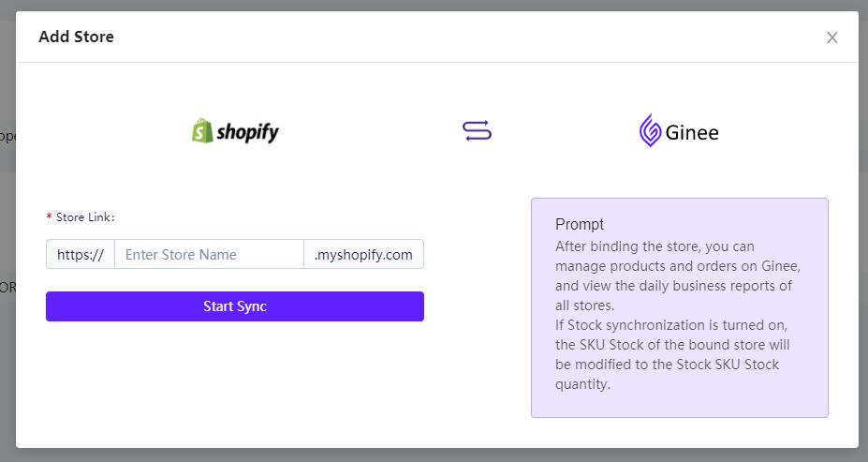This screenshot has width=868, height=462.
Task: Click the partially hidden OR text at left edge
Action: (x=7, y=287)
